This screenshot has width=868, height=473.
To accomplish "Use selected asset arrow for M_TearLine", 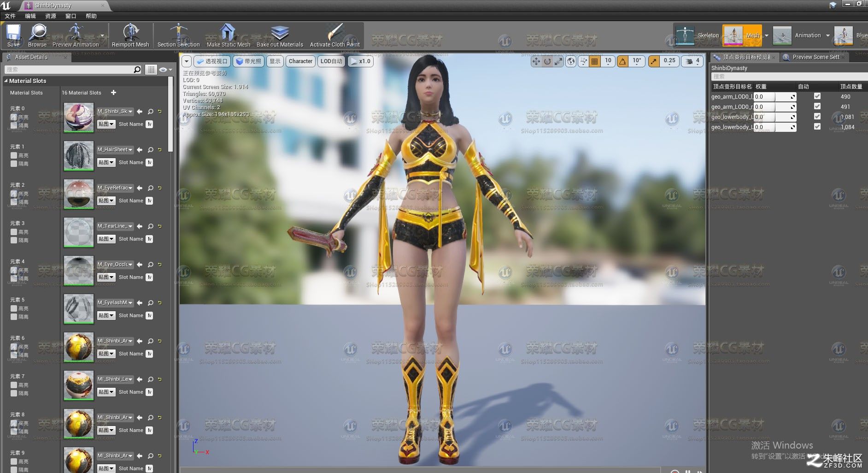I will pyautogui.click(x=140, y=226).
